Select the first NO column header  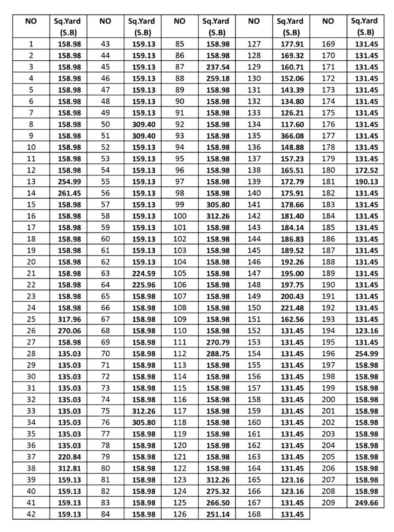point(31,25)
